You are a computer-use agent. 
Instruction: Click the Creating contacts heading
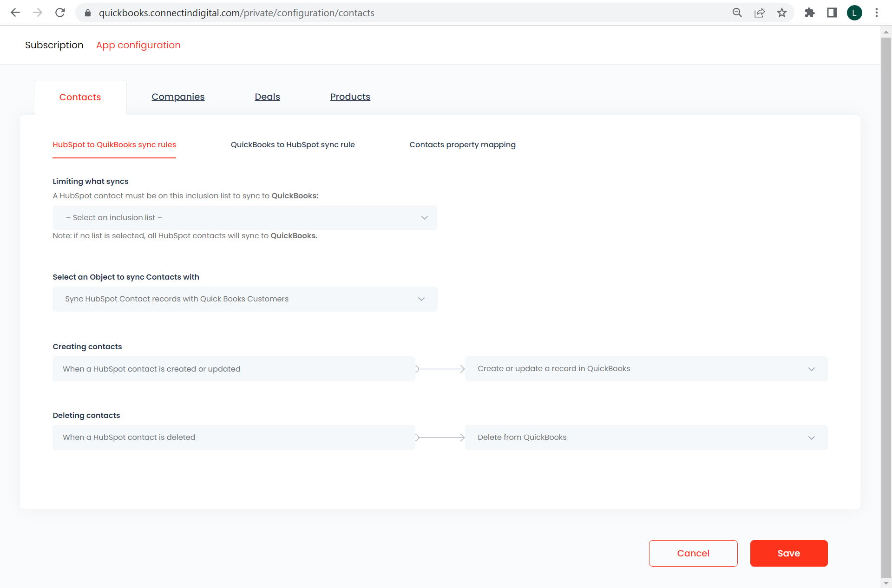tap(87, 346)
